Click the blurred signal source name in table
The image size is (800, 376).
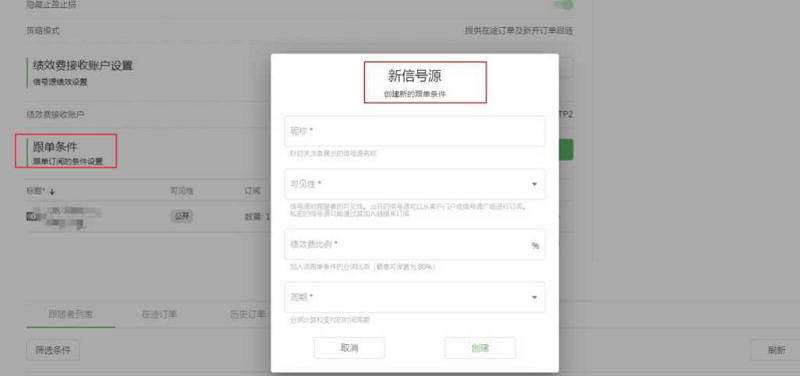click(64, 216)
